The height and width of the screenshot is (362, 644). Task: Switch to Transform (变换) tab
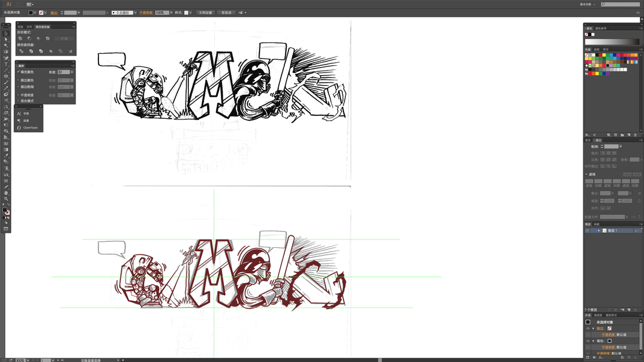(20, 27)
